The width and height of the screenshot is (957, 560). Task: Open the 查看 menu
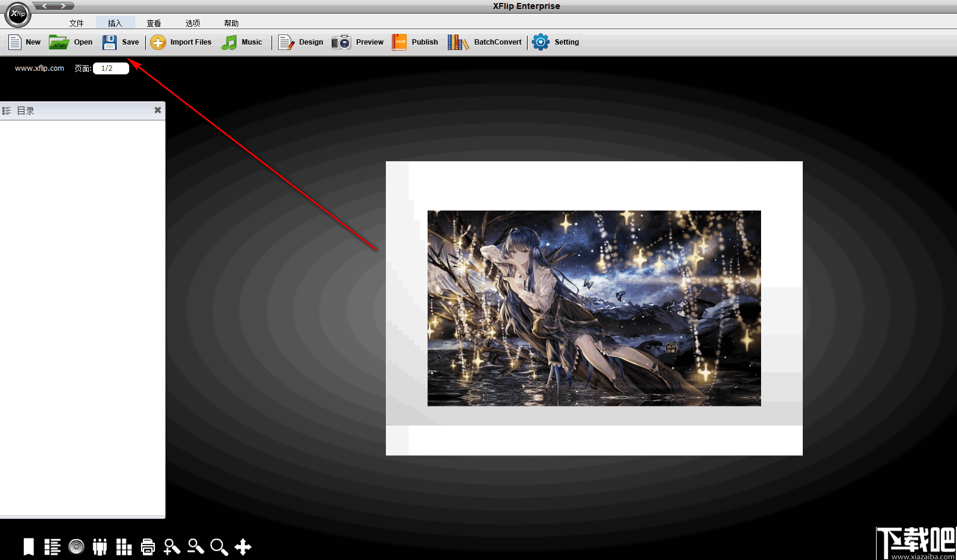pos(154,23)
